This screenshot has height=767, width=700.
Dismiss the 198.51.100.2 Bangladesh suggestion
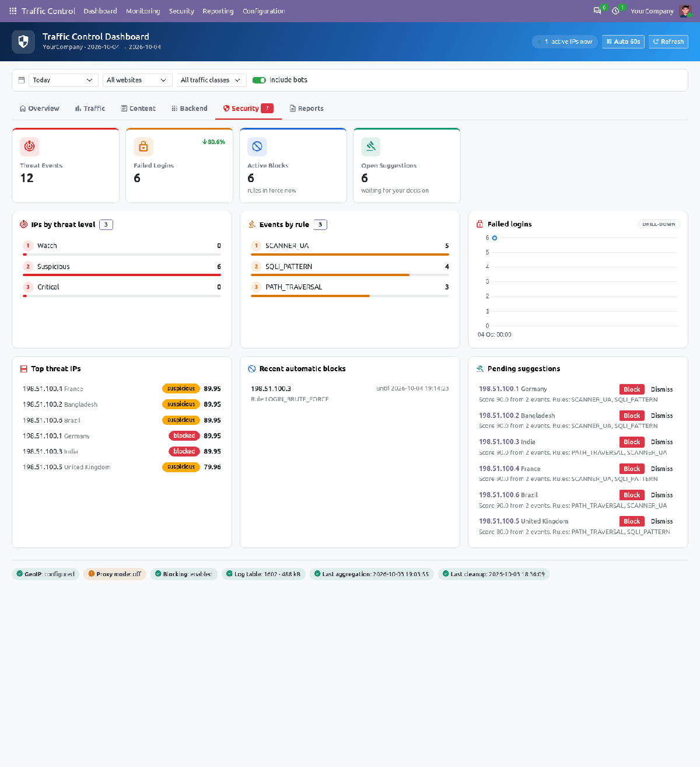point(661,416)
